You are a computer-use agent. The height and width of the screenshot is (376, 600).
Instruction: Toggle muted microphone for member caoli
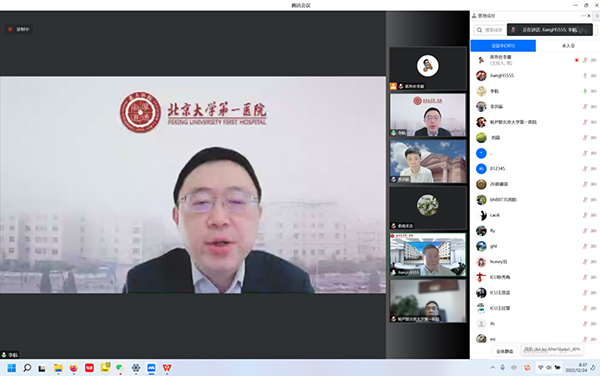pos(585,215)
